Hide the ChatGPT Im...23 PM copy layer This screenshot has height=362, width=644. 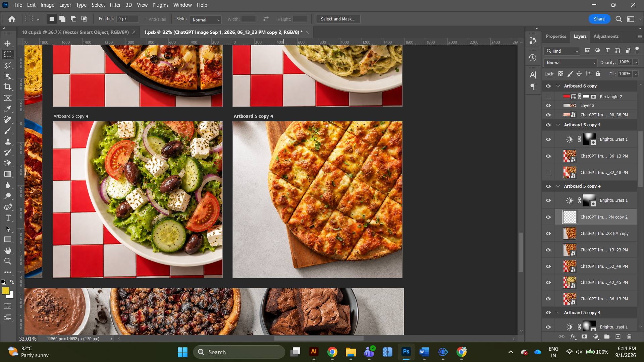pyautogui.click(x=548, y=234)
